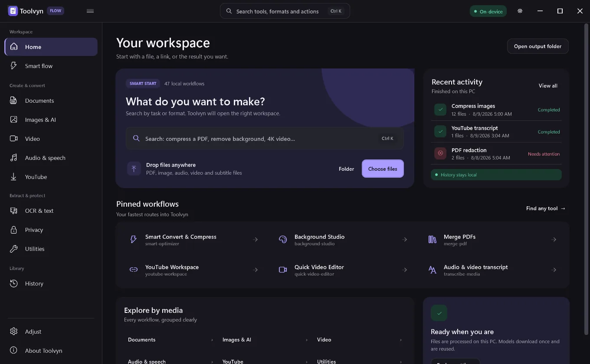590x364 pixels.
Task: Click the Merge PDFs icon
Action: coord(433,240)
